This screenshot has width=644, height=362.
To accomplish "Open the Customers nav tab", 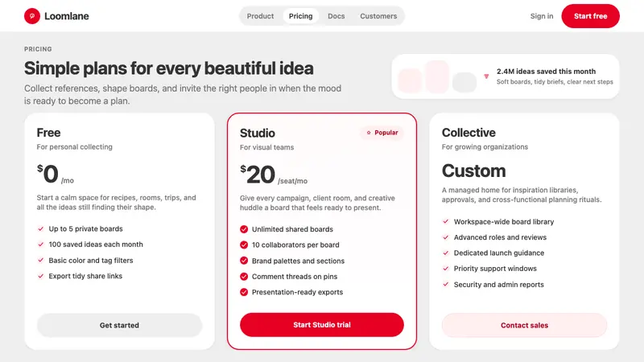I will (378, 16).
